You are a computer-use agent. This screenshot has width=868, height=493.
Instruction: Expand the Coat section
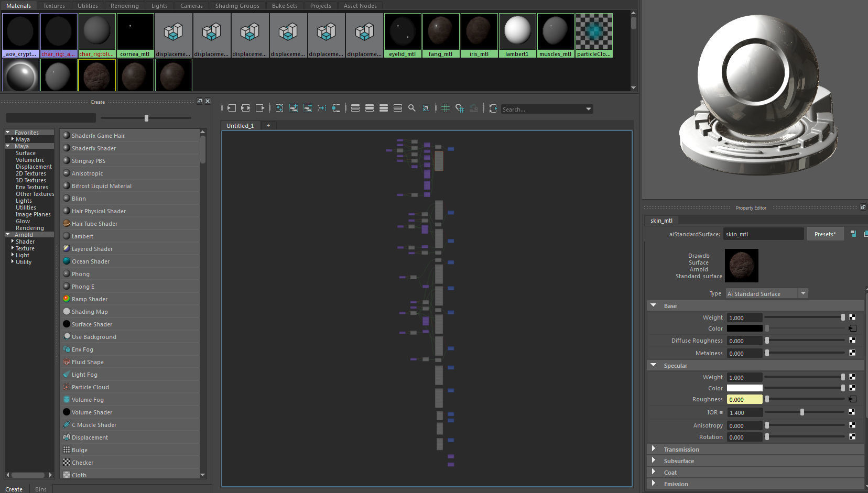(653, 472)
